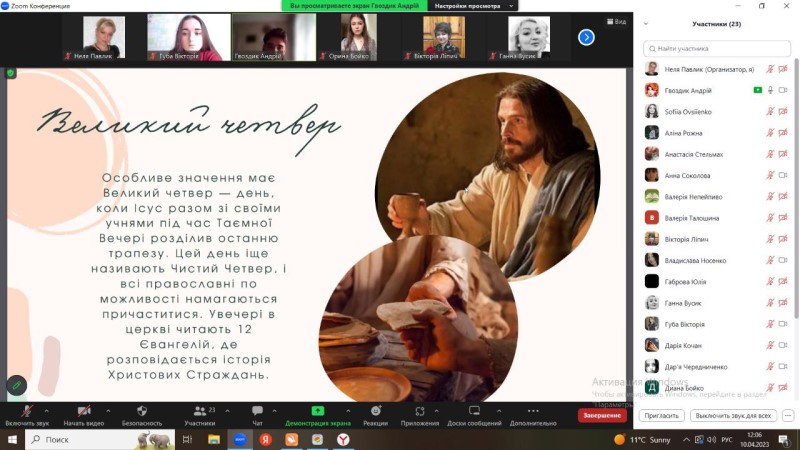Click Пригласить button
Image resolution: width=800 pixels, height=450 pixels.
pyautogui.click(x=661, y=416)
